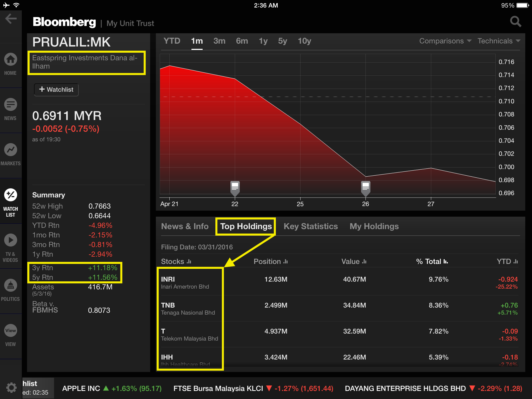Click news marker on April 26

[365, 188]
